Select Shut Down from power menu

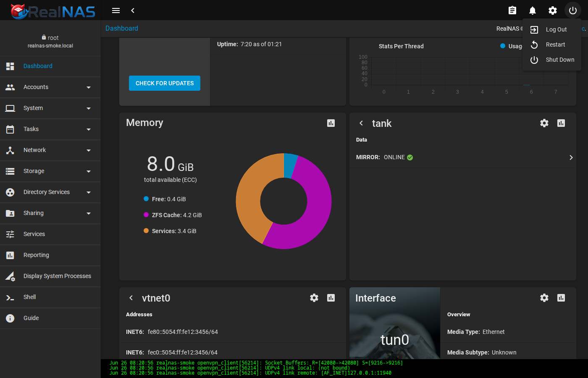[552, 60]
